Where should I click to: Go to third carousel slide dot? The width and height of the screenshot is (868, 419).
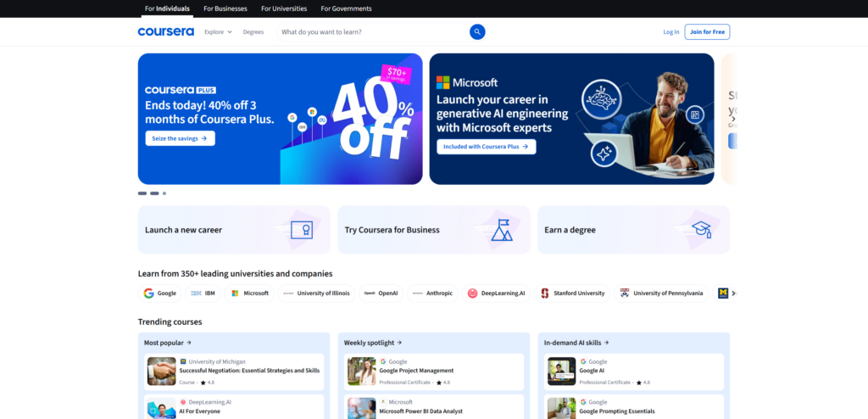[x=164, y=193]
